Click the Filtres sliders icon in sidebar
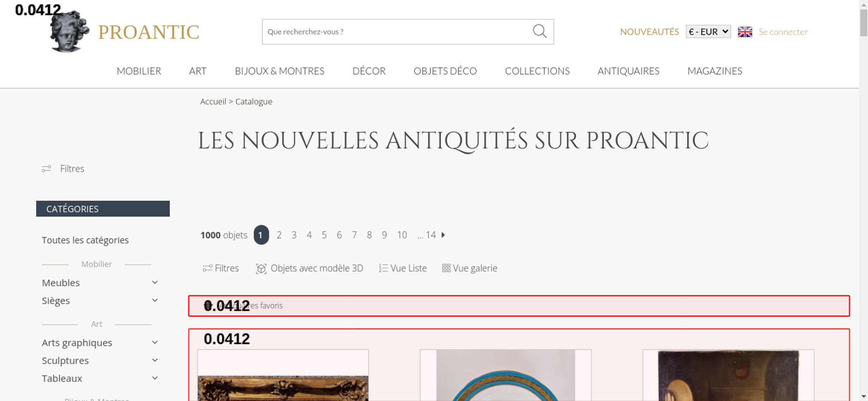 click(46, 169)
